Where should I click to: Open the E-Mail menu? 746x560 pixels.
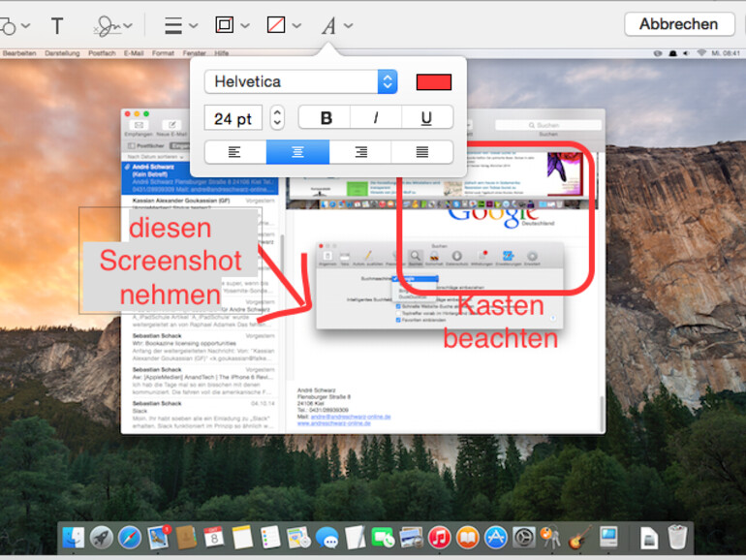134,53
